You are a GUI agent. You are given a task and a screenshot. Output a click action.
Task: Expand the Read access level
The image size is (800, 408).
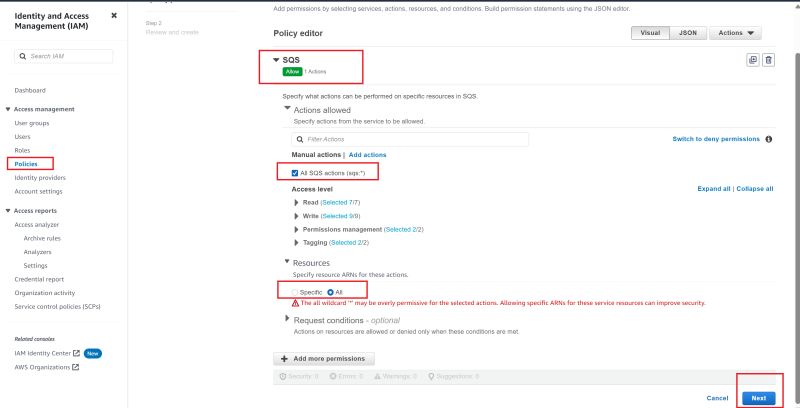[296, 202]
